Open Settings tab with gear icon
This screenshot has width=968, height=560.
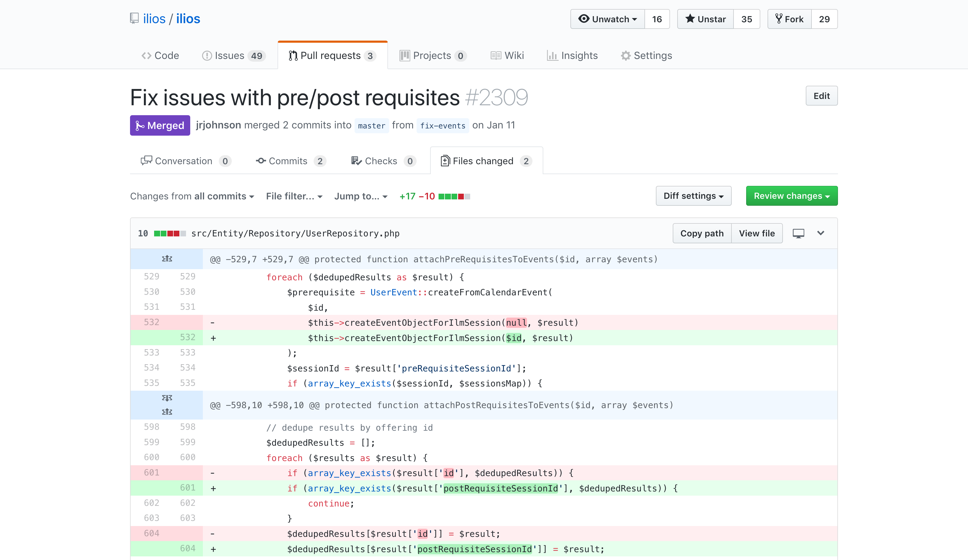pos(647,56)
